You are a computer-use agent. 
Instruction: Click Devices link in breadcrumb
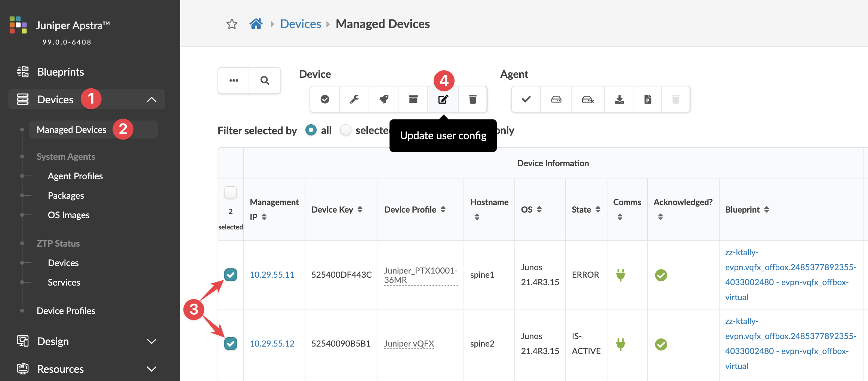coord(301,24)
